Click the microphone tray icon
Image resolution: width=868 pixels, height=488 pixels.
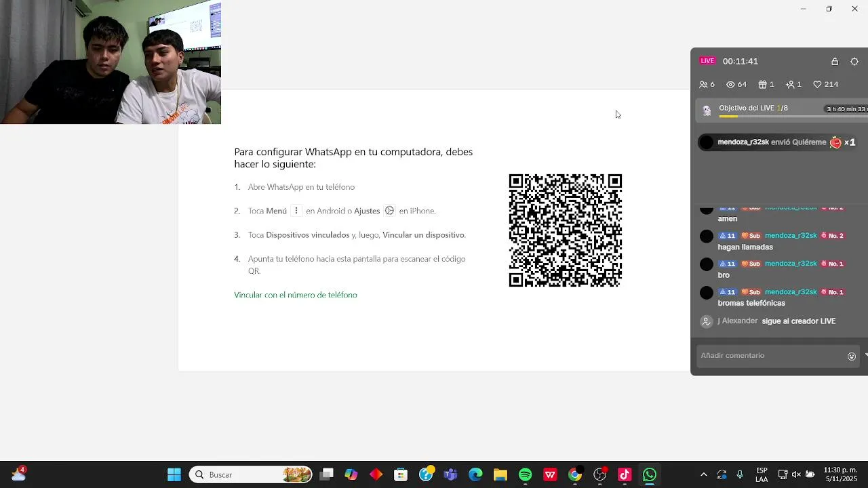coord(740,474)
